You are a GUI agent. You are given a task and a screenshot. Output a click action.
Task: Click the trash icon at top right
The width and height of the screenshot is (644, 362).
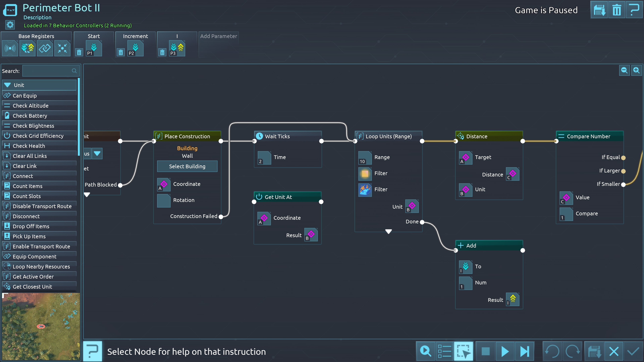coord(616,10)
